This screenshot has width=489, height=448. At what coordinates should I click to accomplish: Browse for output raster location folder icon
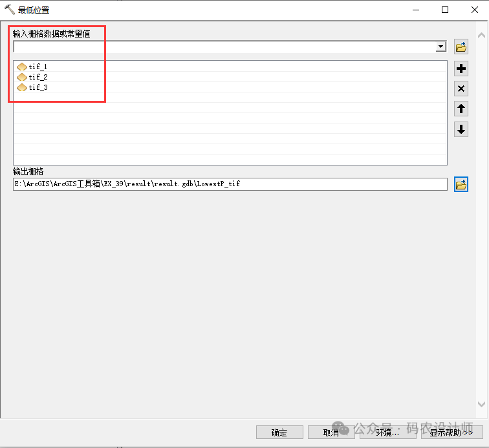[461, 184]
